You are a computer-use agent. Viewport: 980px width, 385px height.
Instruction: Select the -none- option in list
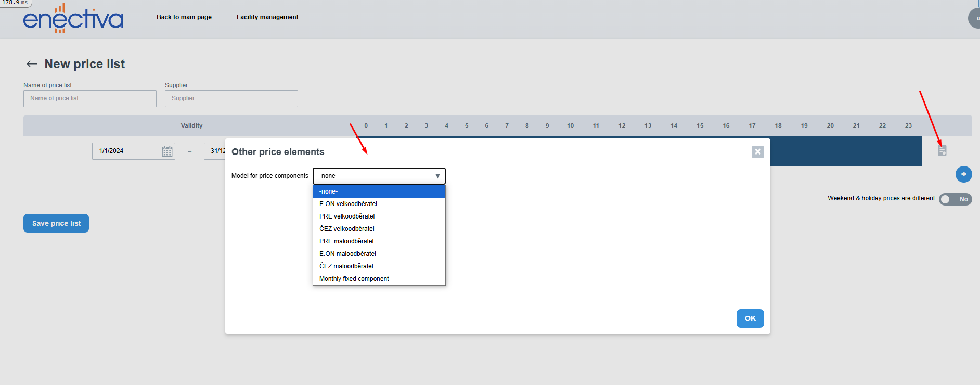(x=379, y=191)
